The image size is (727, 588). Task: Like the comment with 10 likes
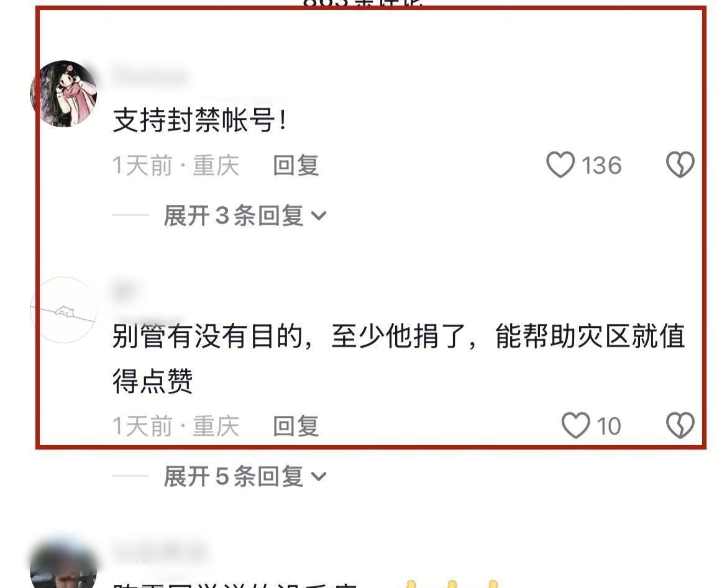click(x=576, y=425)
